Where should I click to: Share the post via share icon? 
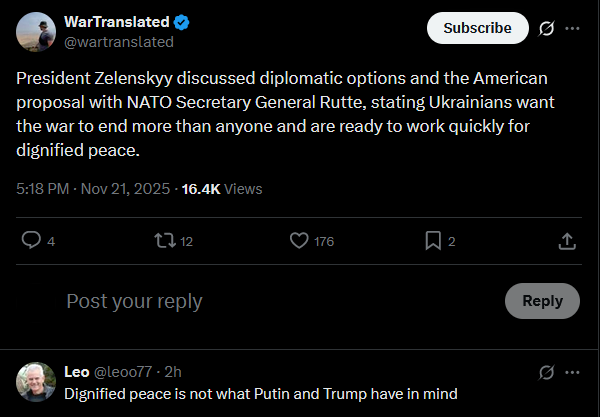tap(566, 240)
